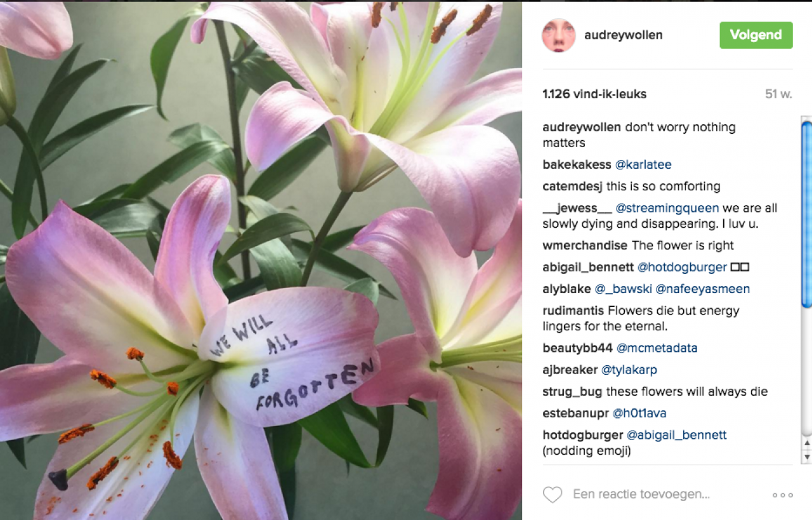Open rudimantis commenter profile
The width and height of the screenshot is (812, 520).
coord(573,311)
